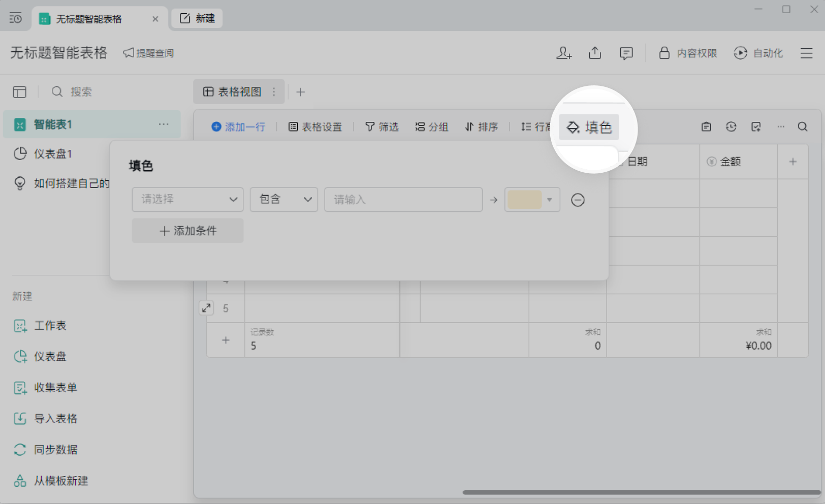Click 记录数 5 summary cell

pos(322,340)
